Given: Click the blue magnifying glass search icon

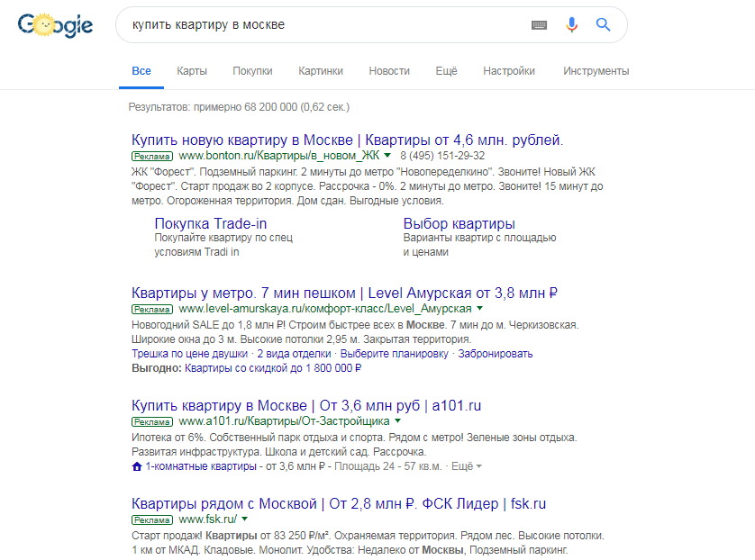Looking at the screenshot, I should click(603, 24).
